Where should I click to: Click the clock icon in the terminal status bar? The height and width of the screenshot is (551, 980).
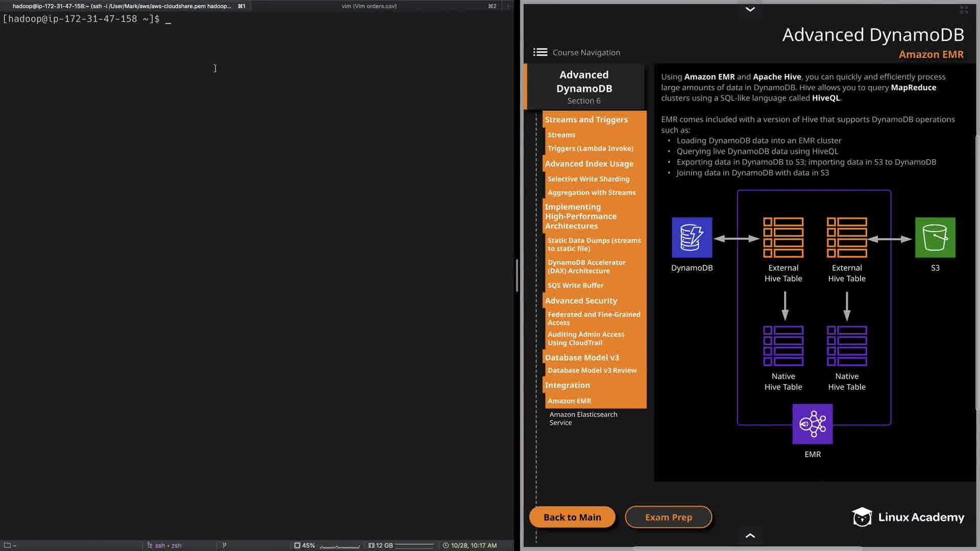446,545
